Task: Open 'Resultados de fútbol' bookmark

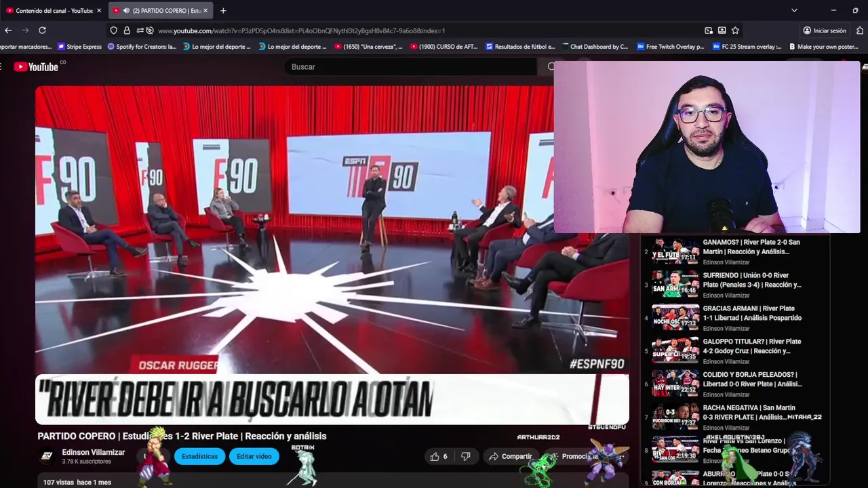Action: click(x=520, y=47)
